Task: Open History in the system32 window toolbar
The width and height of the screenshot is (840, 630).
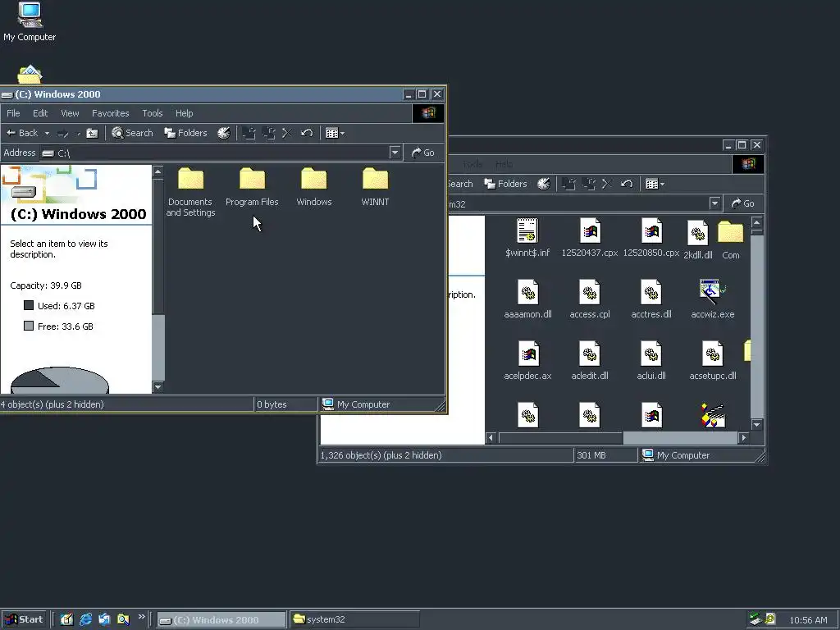Action: click(x=544, y=184)
